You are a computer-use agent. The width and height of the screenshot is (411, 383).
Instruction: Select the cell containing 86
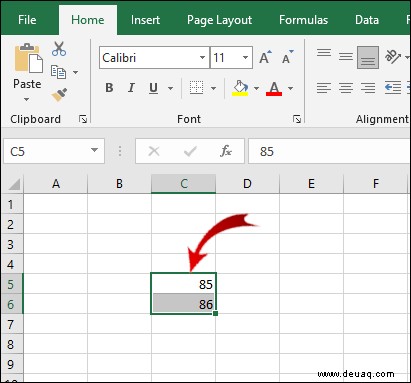point(183,304)
